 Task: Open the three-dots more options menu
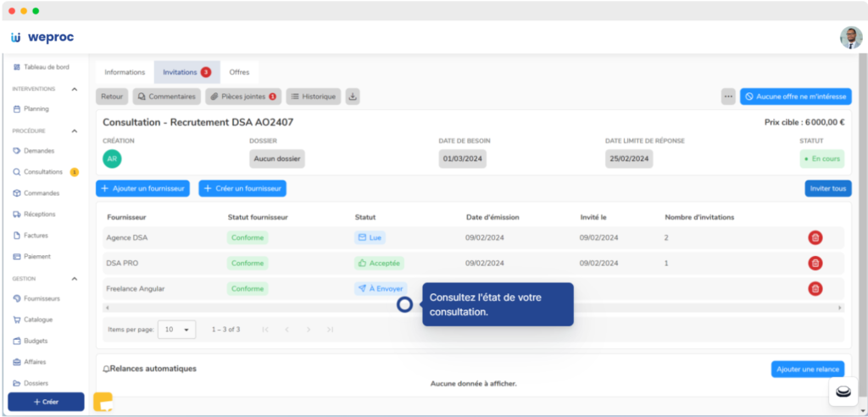728,97
